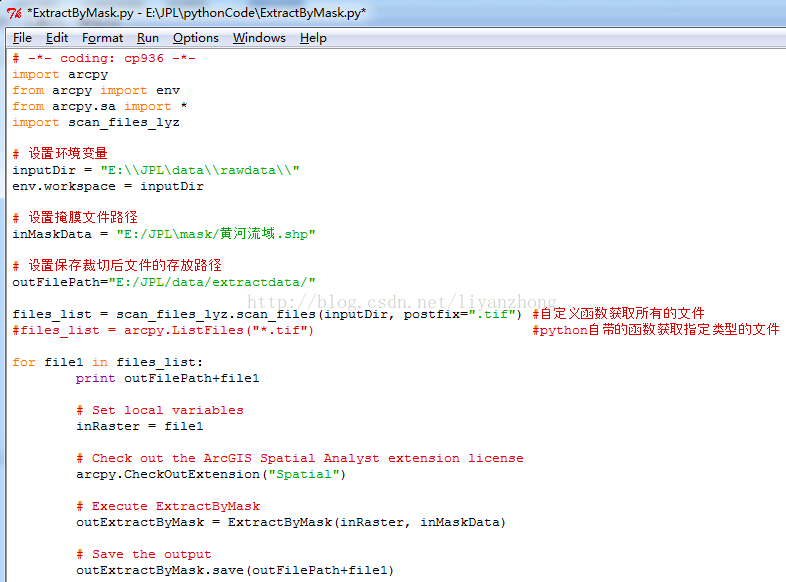Click the title text ExtractByMask.py path

(x=196, y=13)
